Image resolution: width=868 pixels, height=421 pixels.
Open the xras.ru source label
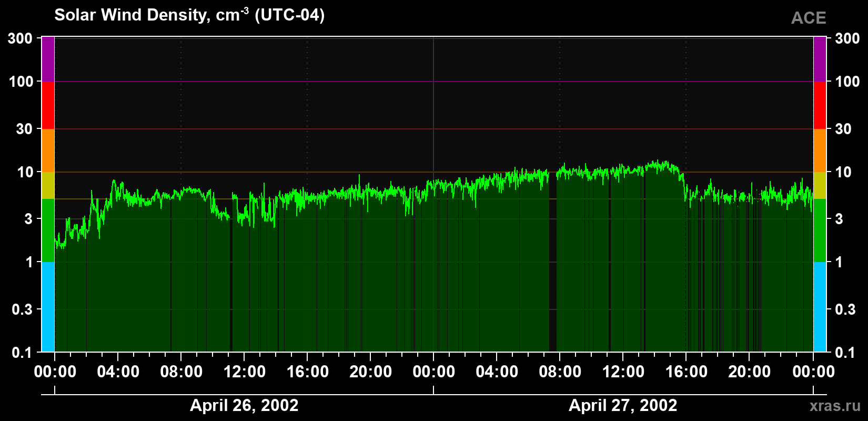pyautogui.click(x=835, y=406)
